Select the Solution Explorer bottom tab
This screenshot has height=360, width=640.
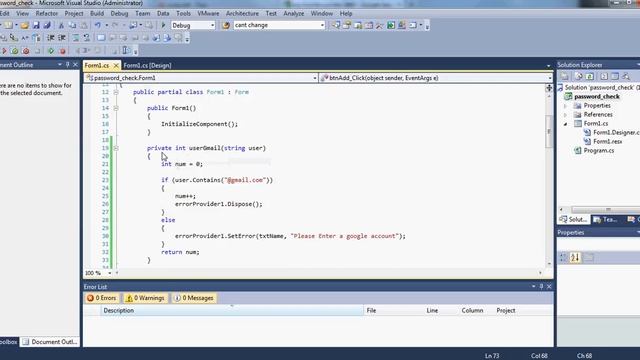[573, 220]
